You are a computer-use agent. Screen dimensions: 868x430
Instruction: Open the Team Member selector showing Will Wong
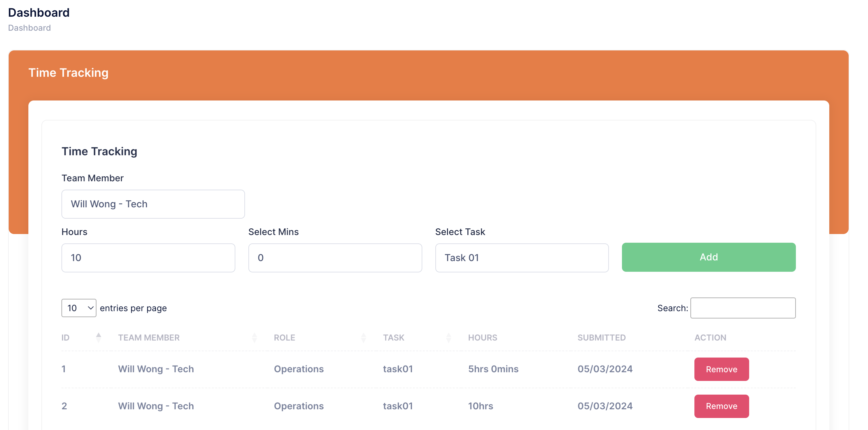click(153, 204)
